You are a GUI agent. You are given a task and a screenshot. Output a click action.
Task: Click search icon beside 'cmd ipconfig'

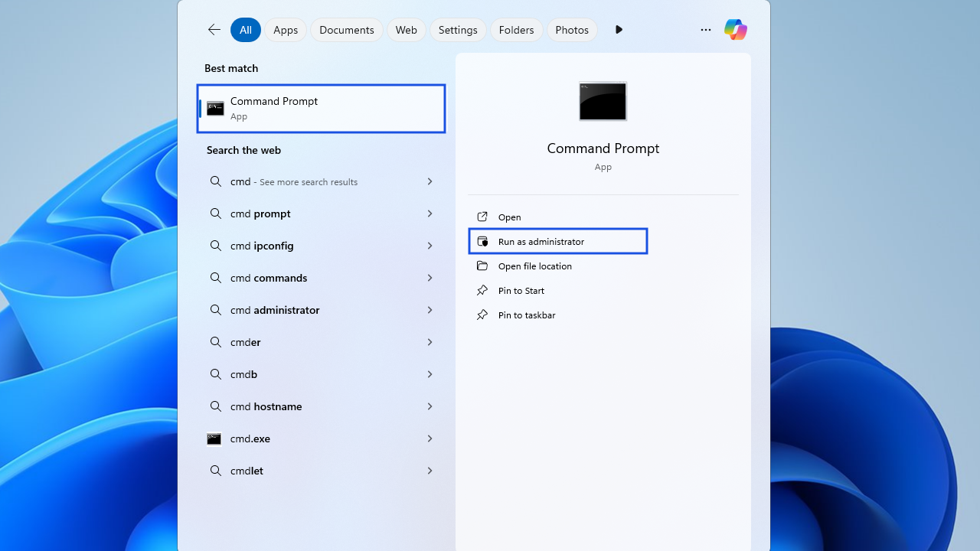[216, 246]
